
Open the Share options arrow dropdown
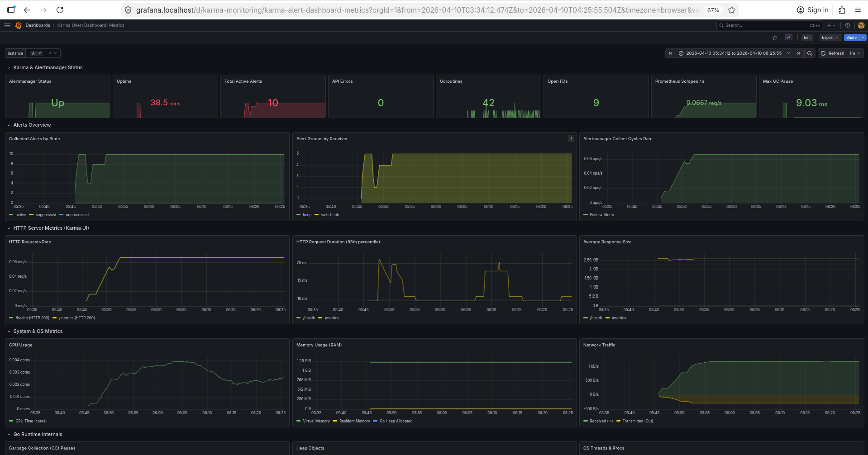tap(863, 38)
